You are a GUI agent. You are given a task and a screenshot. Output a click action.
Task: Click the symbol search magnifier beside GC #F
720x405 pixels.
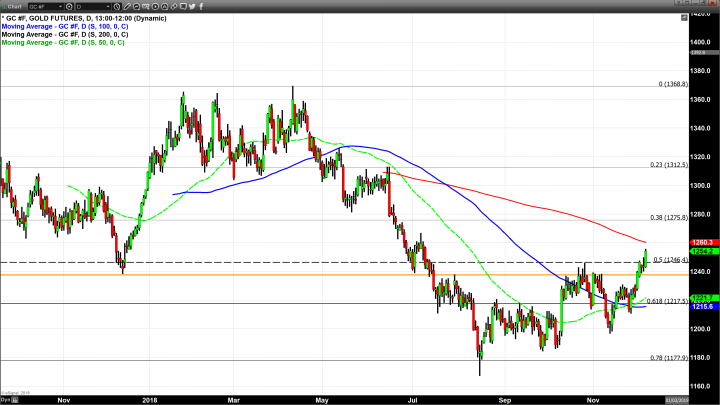tap(69, 6)
